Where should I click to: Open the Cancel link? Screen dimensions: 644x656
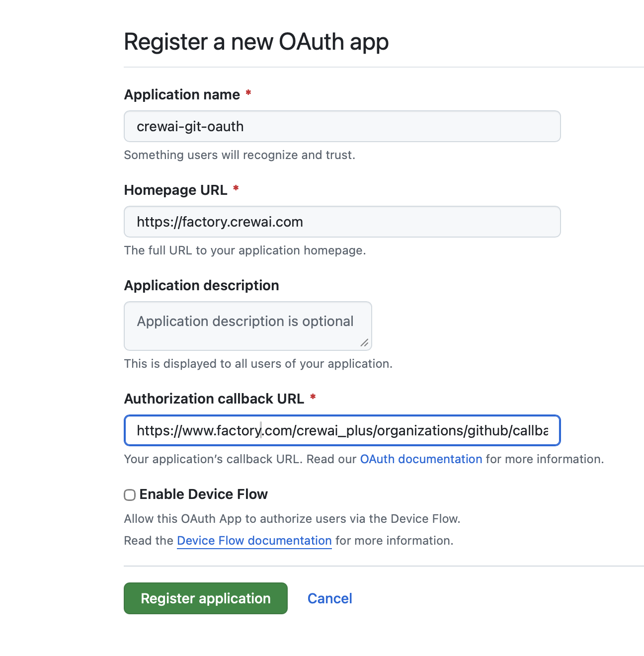point(329,598)
